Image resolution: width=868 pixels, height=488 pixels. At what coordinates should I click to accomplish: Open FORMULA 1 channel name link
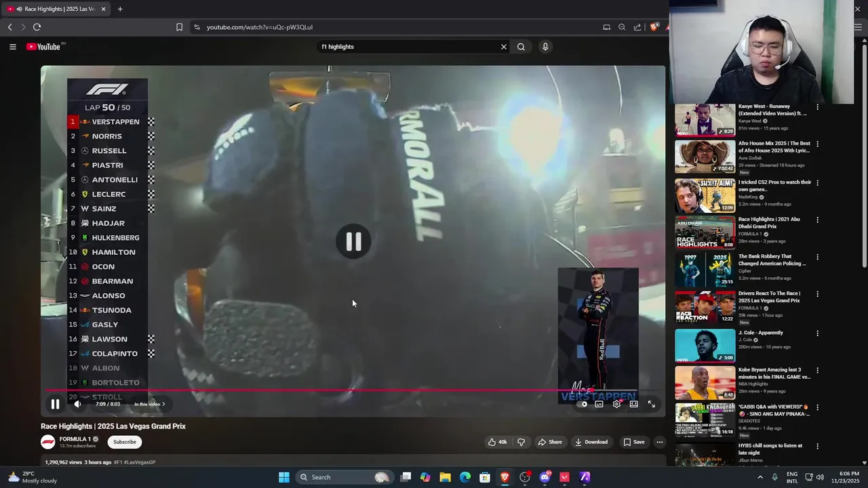pyautogui.click(x=75, y=439)
